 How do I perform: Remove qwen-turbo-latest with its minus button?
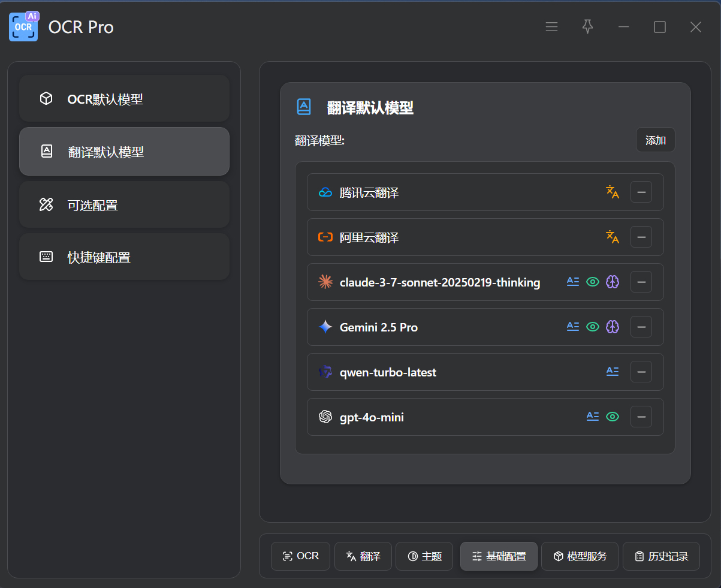[641, 372]
